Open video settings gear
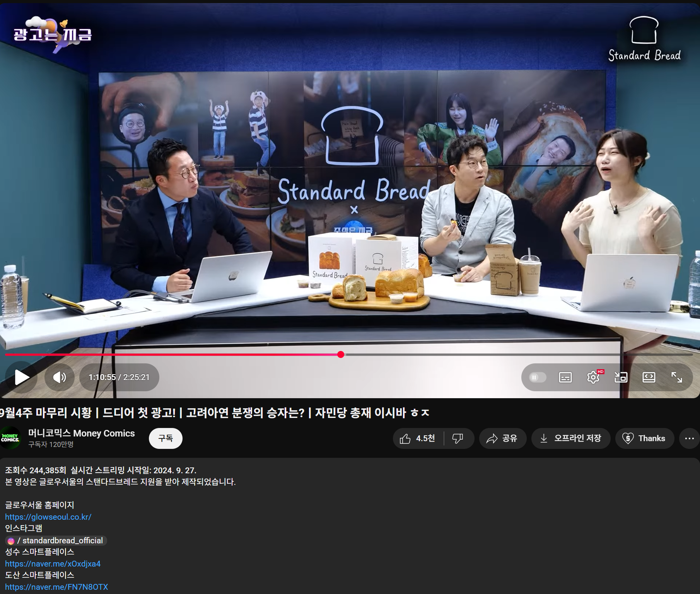 (593, 377)
